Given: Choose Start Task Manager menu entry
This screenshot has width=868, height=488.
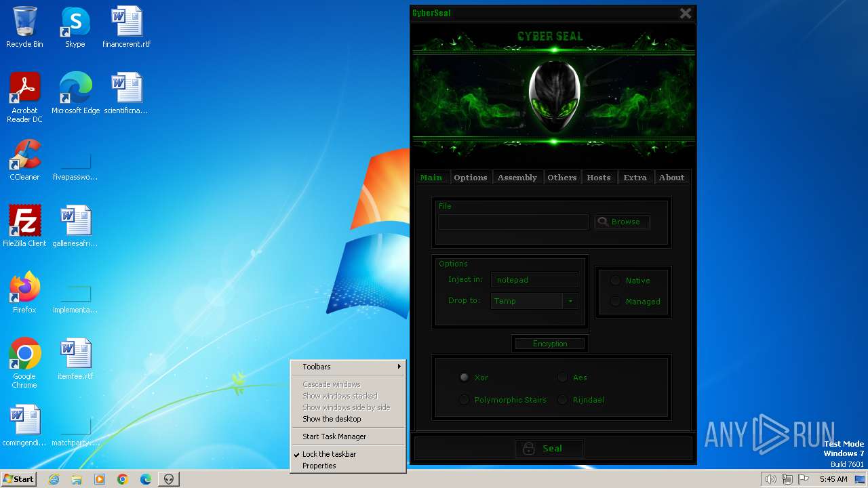Looking at the screenshot, I should pos(348,436).
